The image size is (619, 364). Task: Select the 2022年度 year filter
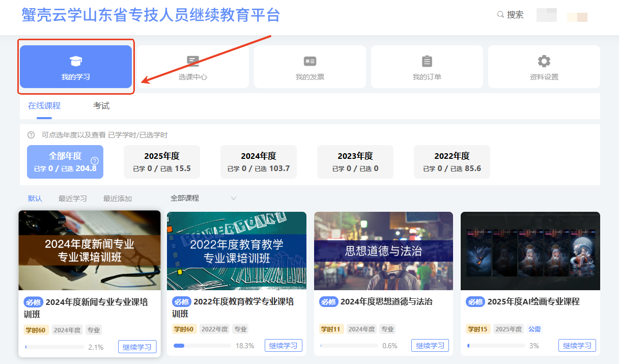[452, 162]
